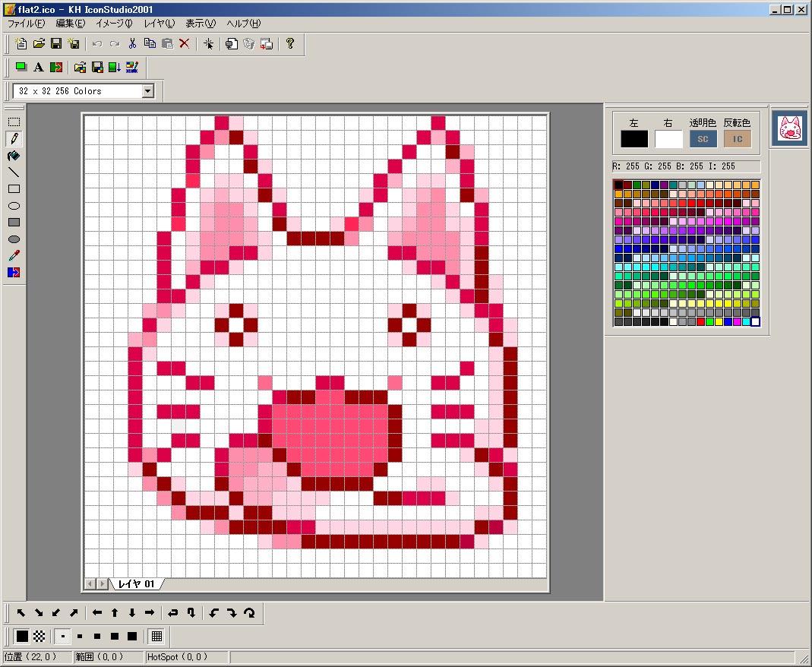This screenshot has width=812, height=667.
Task: Click the layer tab scroll-right arrow
Action: 102,584
